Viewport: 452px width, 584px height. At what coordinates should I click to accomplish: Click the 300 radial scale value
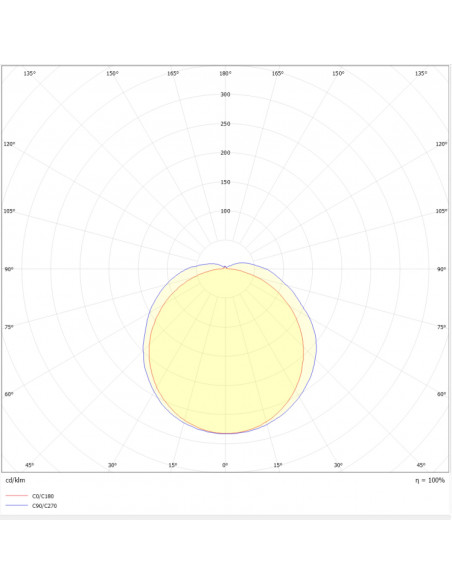[x=225, y=95]
